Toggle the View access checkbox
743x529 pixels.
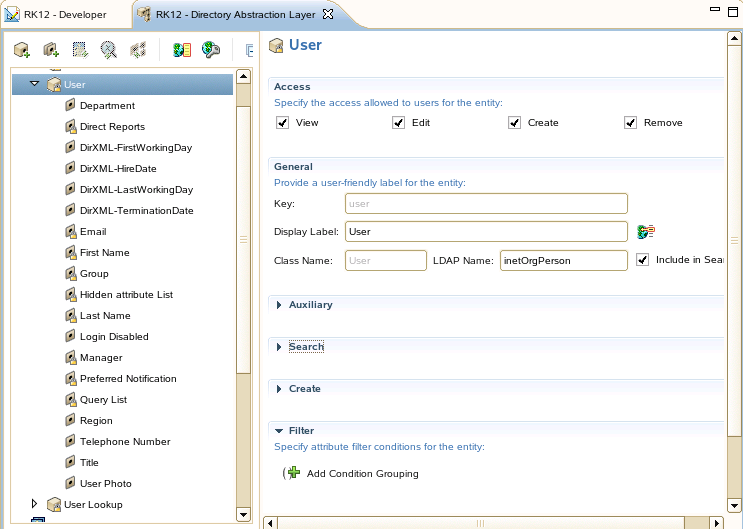(282, 123)
